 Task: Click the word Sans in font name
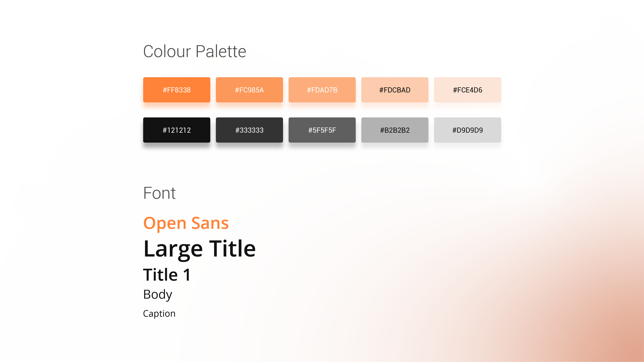coord(210,223)
